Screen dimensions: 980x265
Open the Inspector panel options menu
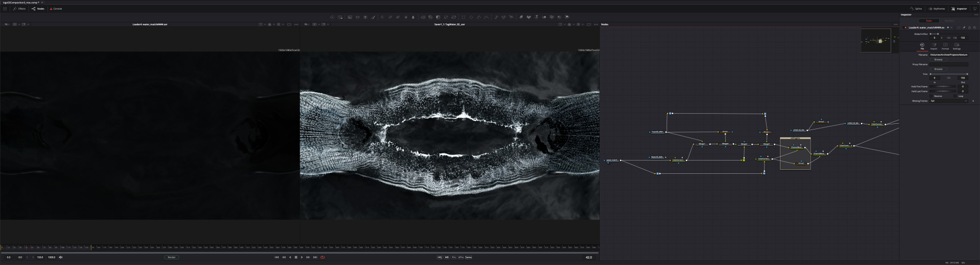(976, 15)
